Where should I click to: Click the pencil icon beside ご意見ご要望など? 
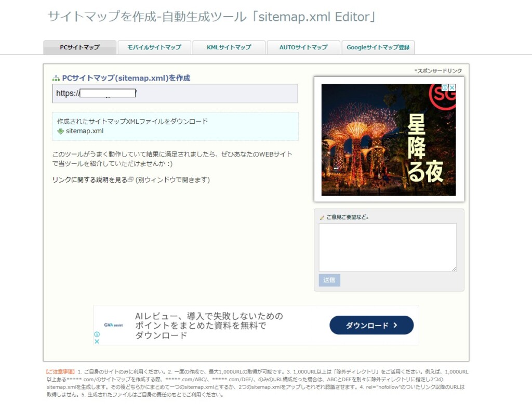[x=322, y=217]
